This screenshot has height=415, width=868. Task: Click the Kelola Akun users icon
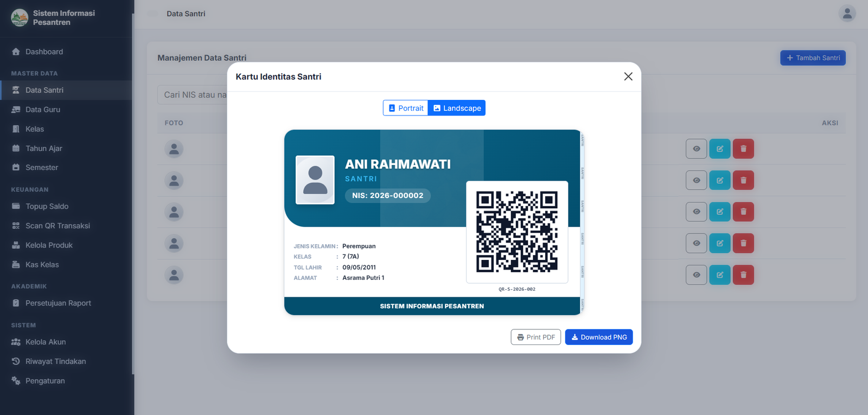click(16, 342)
